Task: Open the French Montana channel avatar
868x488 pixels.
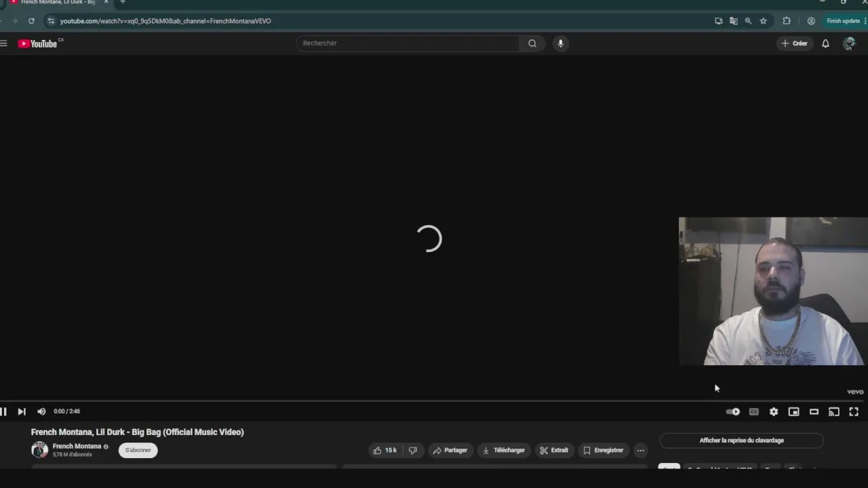Action: (39, 449)
